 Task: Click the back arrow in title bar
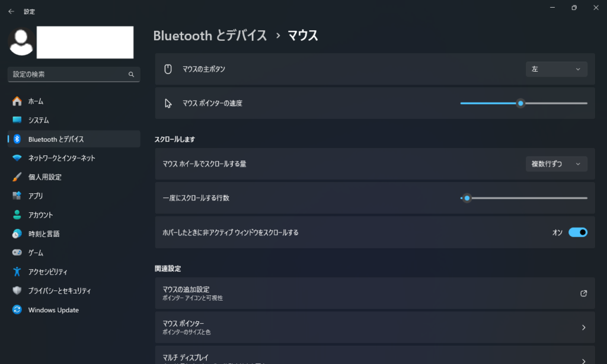click(x=11, y=11)
